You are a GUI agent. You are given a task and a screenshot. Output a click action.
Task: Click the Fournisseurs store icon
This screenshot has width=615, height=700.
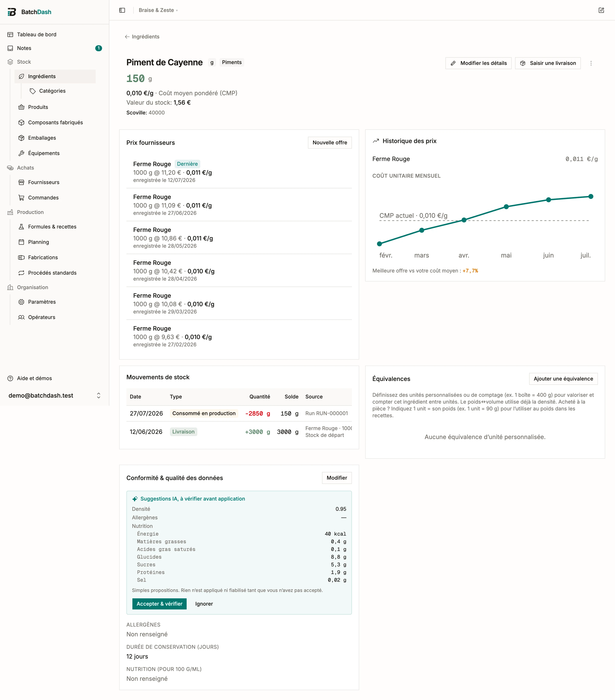[21, 183]
